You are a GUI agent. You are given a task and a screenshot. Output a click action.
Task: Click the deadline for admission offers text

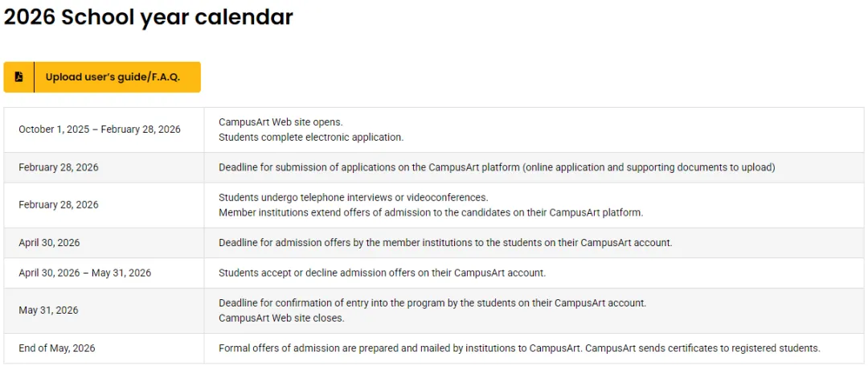point(445,243)
